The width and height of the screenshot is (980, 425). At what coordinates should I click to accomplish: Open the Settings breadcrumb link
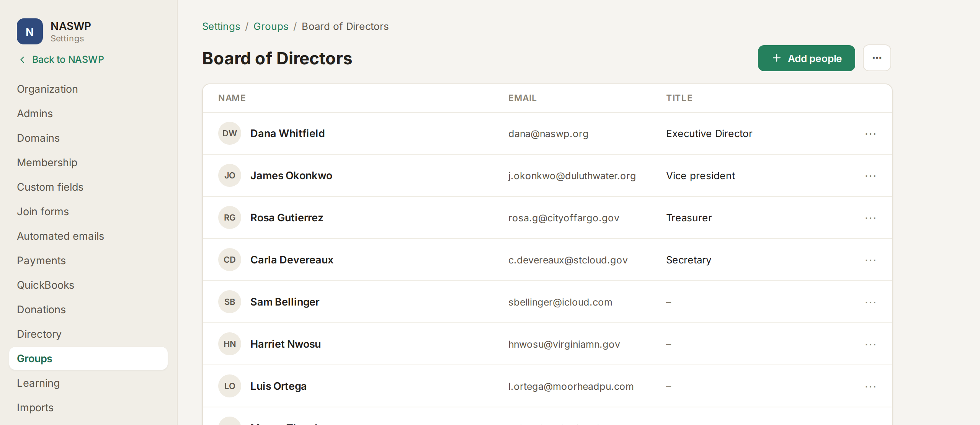coord(221,26)
